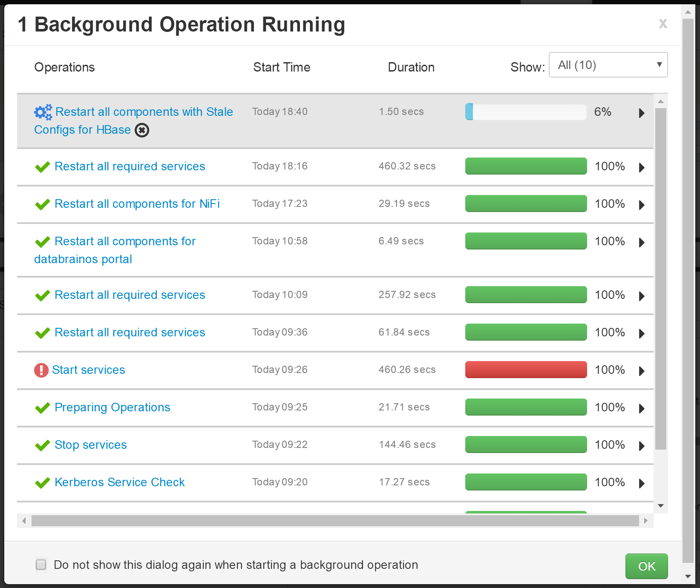
Task: Abort the HBase stale configs restart operation
Action: [142, 130]
